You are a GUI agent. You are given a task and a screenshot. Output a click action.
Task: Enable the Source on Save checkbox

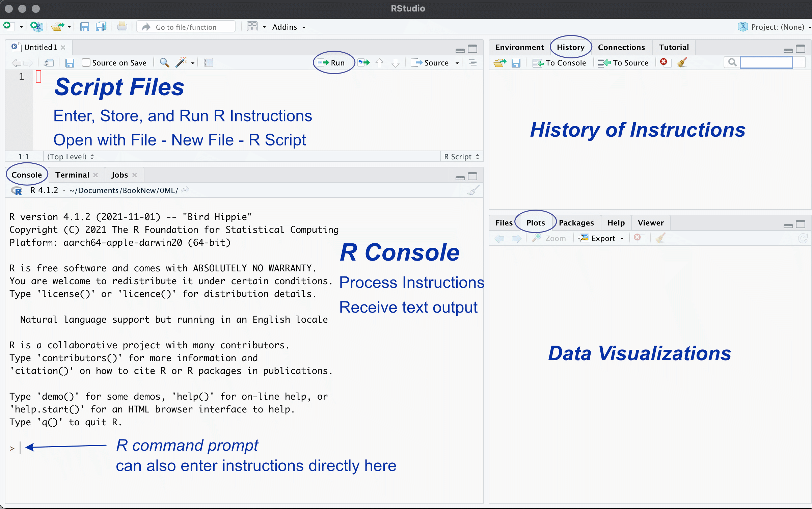86,62
